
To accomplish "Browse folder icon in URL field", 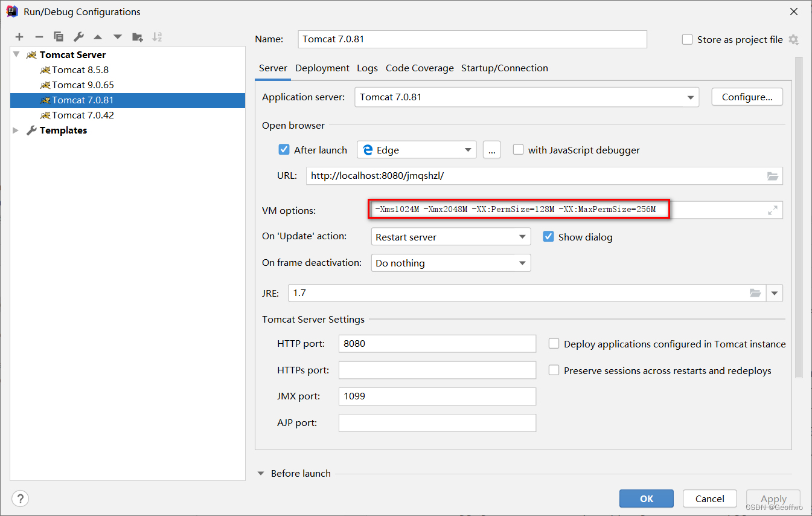I will coord(773,176).
